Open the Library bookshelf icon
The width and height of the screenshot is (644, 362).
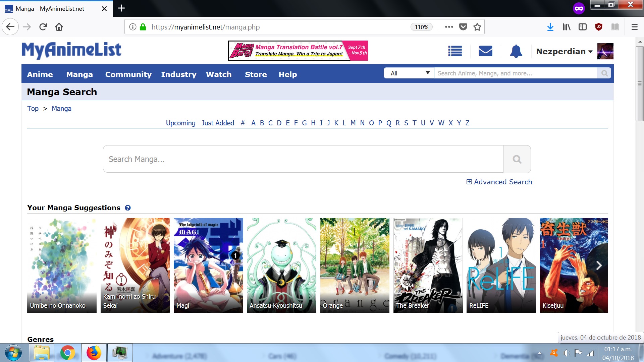click(x=567, y=27)
